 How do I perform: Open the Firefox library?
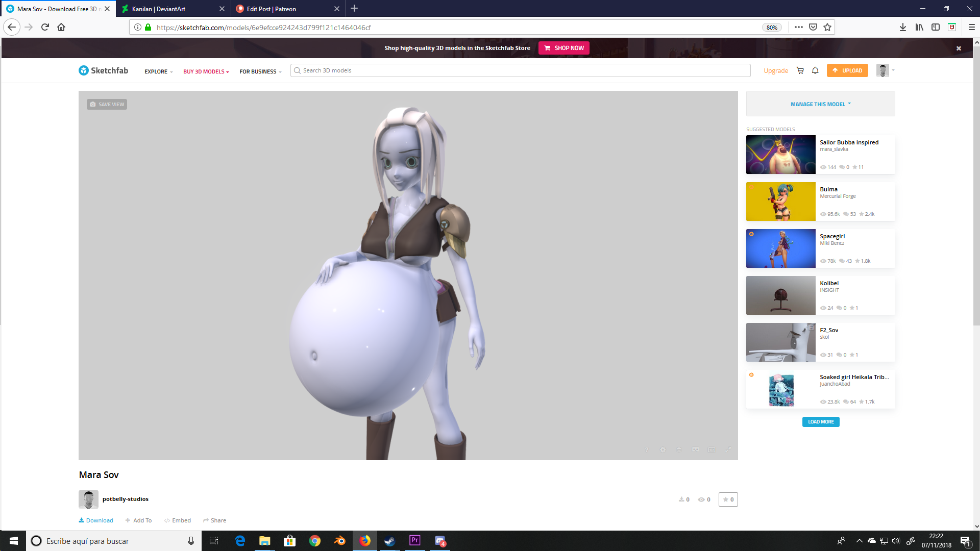click(x=919, y=27)
